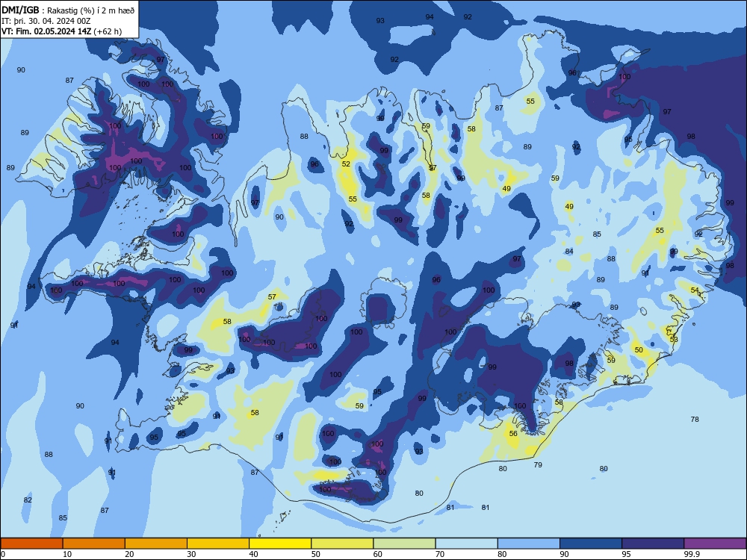Choose the golden 30–40 legend swatch

tap(218, 544)
